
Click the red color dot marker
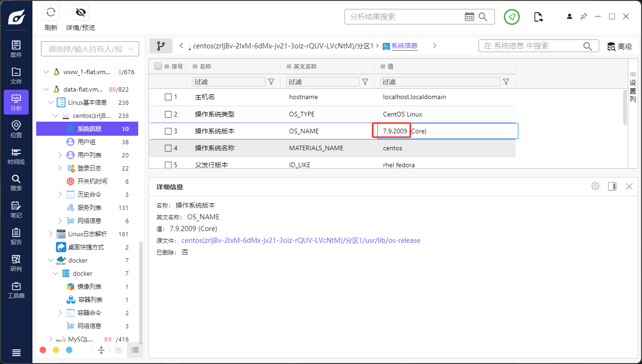pyautogui.click(x=43, y=350)
